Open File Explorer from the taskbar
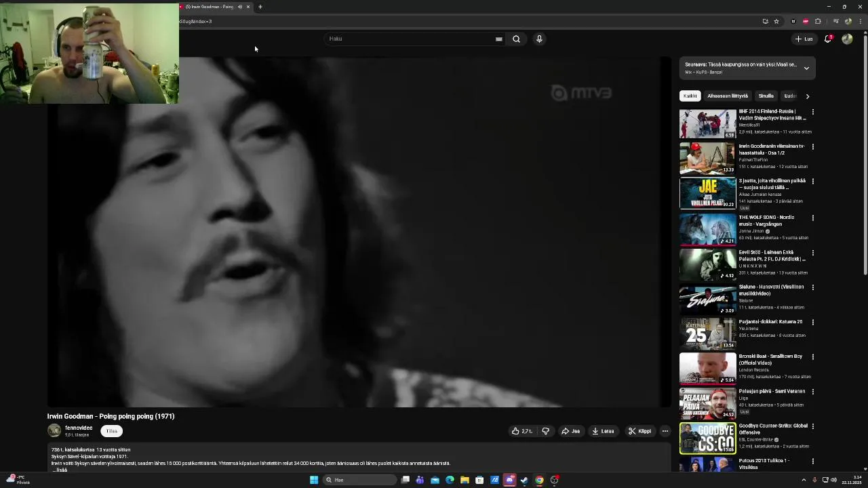 tap(465, 480)
